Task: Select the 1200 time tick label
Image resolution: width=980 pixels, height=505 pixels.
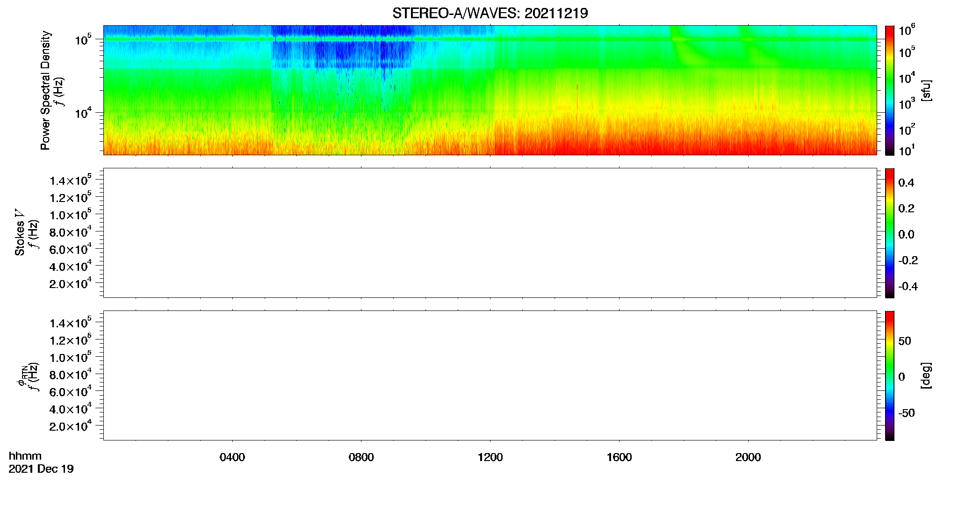Action: point(490,457)
